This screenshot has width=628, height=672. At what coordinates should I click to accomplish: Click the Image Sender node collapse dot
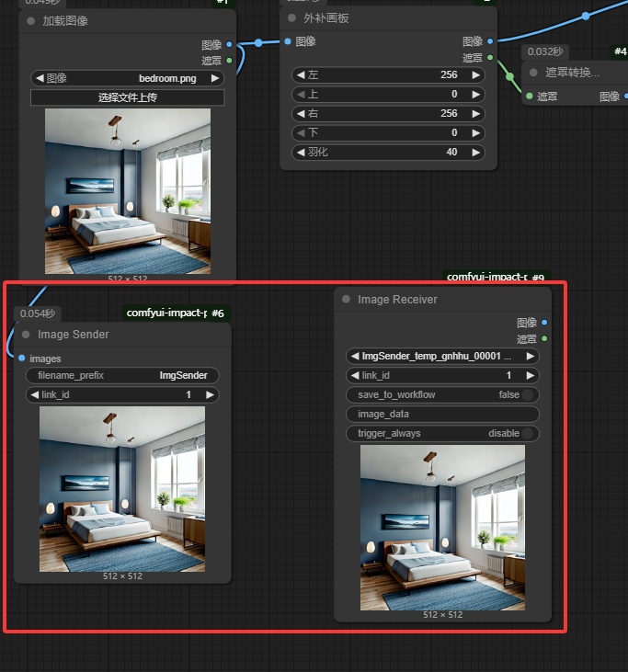tap(27, 335)
